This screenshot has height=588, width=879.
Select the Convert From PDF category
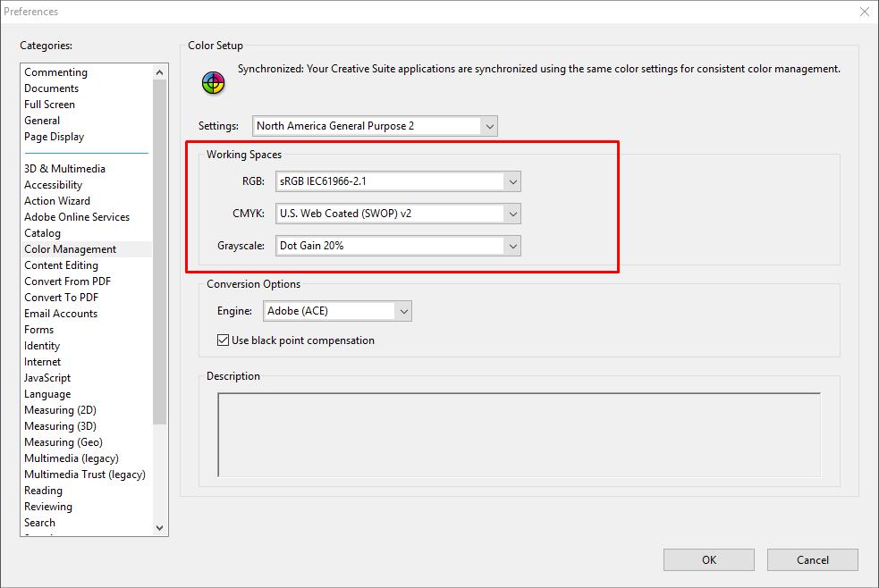(88, 281)
